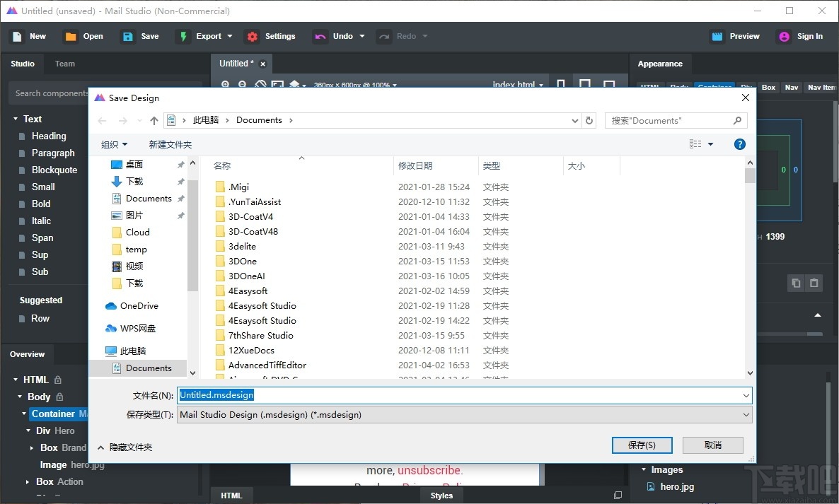Switch canvas to desktop width view

[x=610, y=84]
